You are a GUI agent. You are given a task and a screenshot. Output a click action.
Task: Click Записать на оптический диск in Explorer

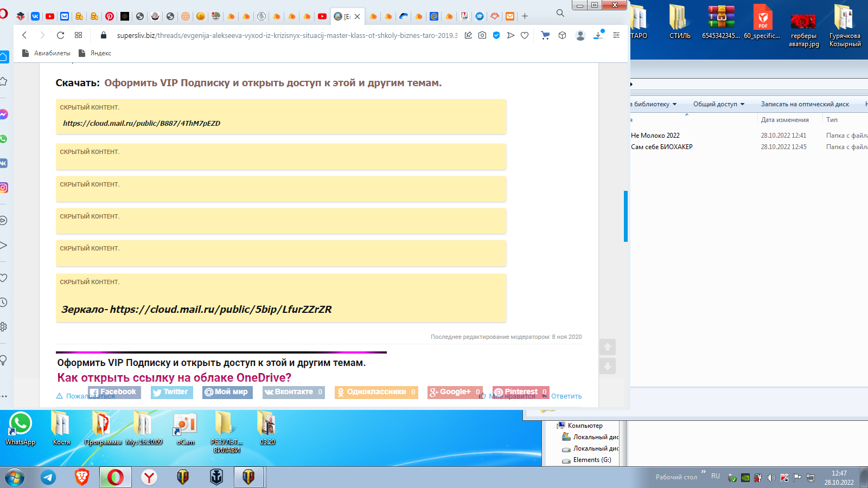(805, 104)
